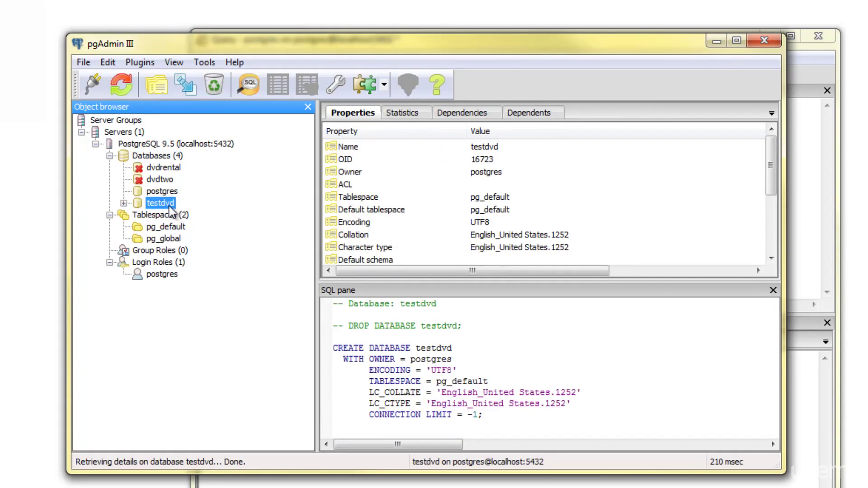Viewport: 868px width, 488px height.
Task: Open the Plugins menu
Action: [x=140, y=62]
